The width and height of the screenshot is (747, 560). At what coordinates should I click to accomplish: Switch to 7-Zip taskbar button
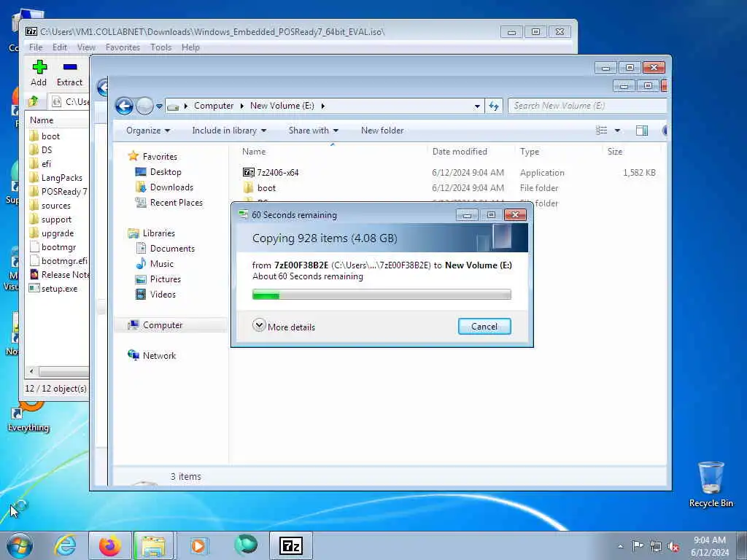coord(291,545)
